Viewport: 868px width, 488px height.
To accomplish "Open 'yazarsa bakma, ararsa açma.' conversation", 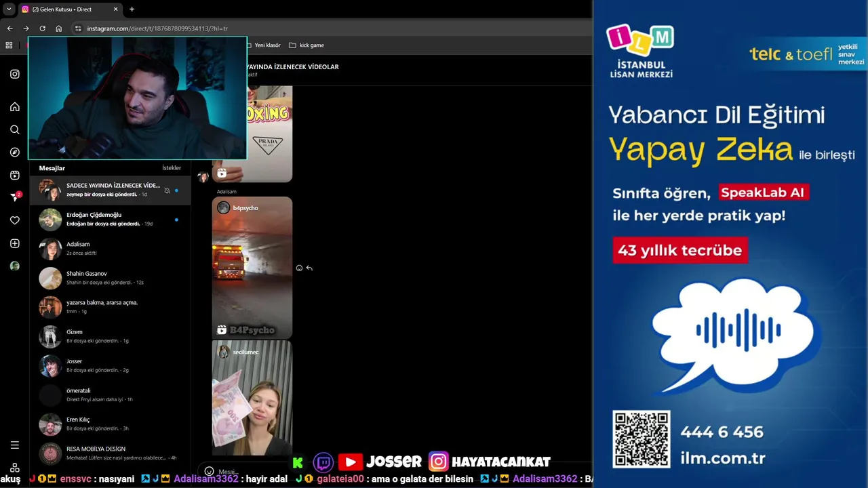I will pos(110,307).
